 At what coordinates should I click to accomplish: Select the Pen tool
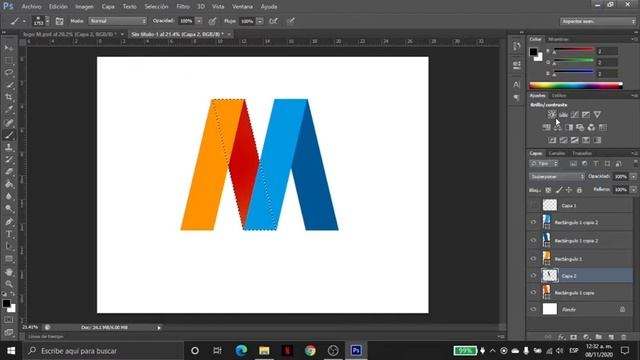tap(9, 222)
